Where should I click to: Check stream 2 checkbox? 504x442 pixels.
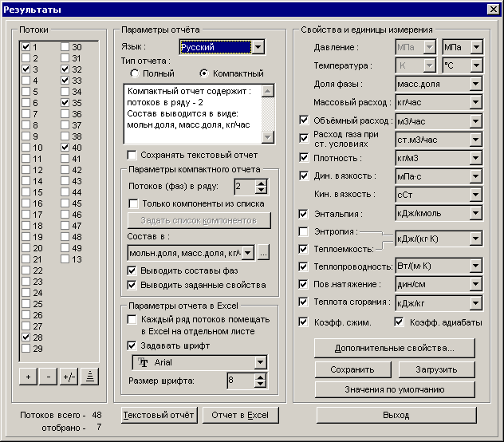coord(26,58)
